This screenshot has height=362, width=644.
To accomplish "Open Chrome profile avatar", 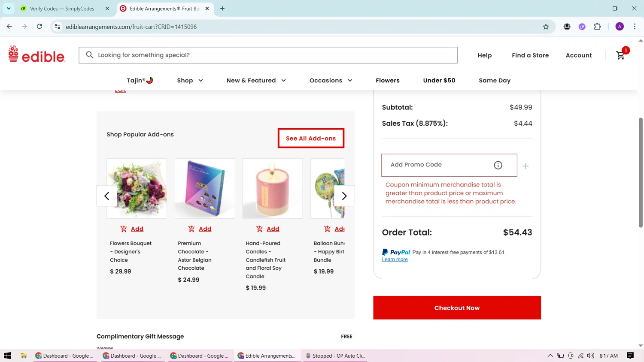I will pos(620,27).
